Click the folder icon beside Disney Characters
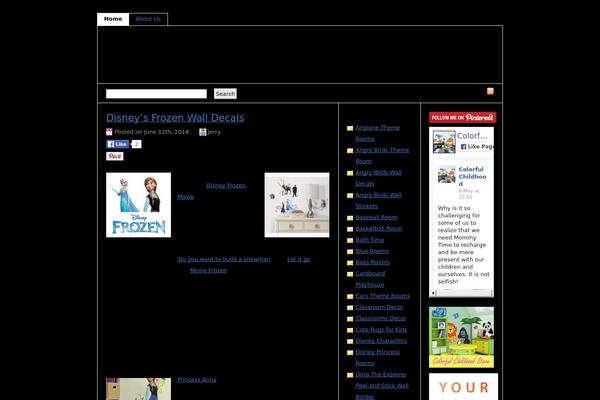Viewport: 600px width, 400px height. 350,341
